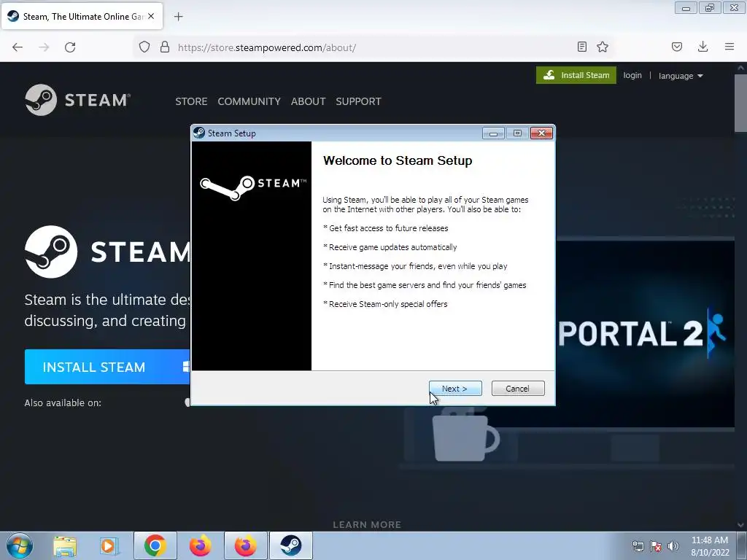Viewport: 747px width, 560px height.
Task: Close the Steam browser tab
Action: [151, 16]
